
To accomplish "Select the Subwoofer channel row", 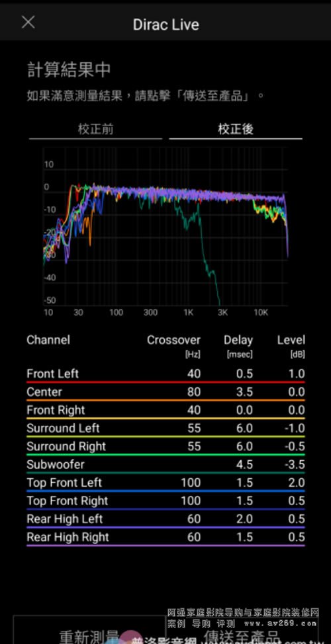I will click(x=165, y=465).
